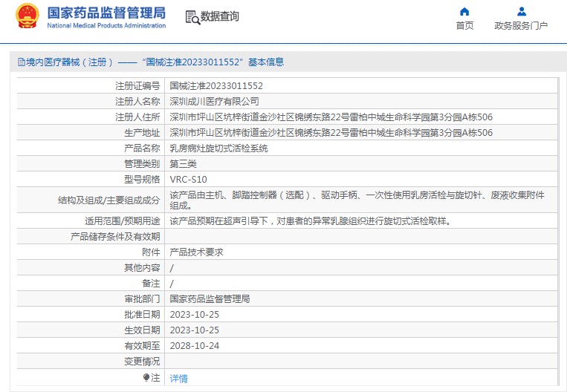Click 国家药品监督管理局 in 审批部门 row

[x=210, y=298]
